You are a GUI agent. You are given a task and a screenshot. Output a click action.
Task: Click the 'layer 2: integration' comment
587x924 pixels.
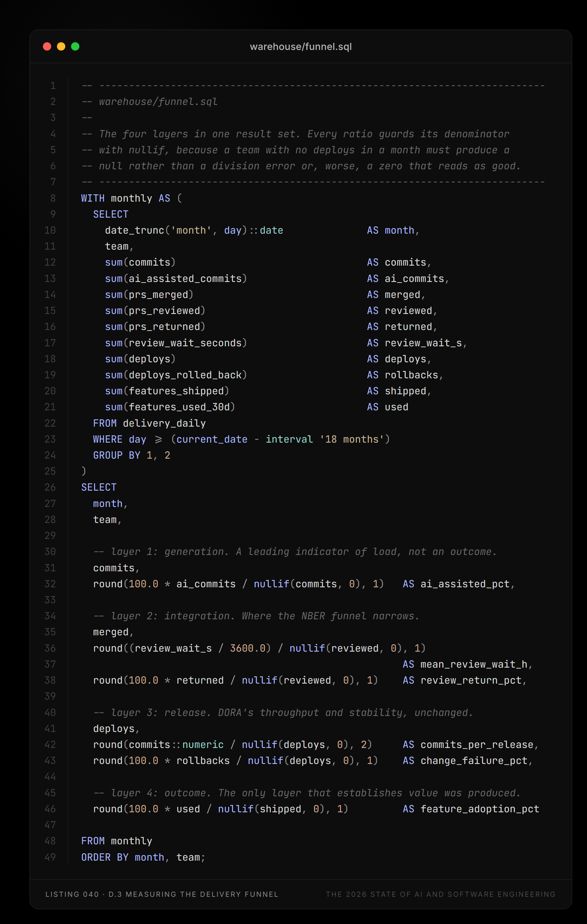point(257,616)
